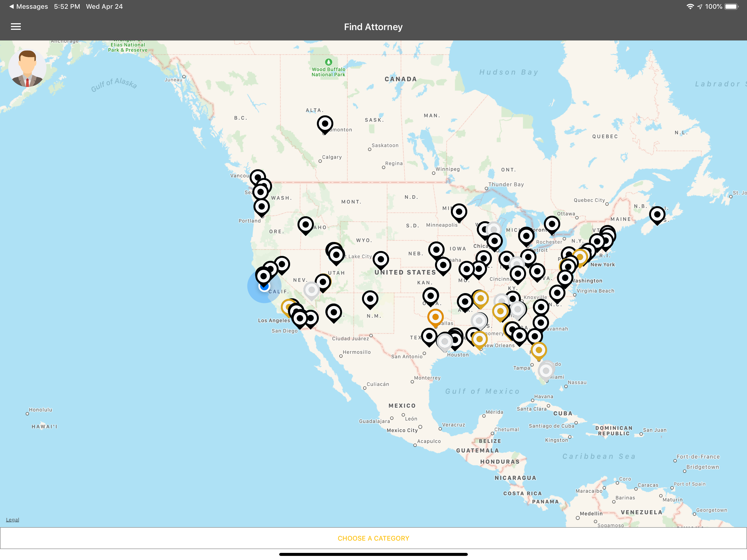Select the orange pin near Dallas

[435, 318]
